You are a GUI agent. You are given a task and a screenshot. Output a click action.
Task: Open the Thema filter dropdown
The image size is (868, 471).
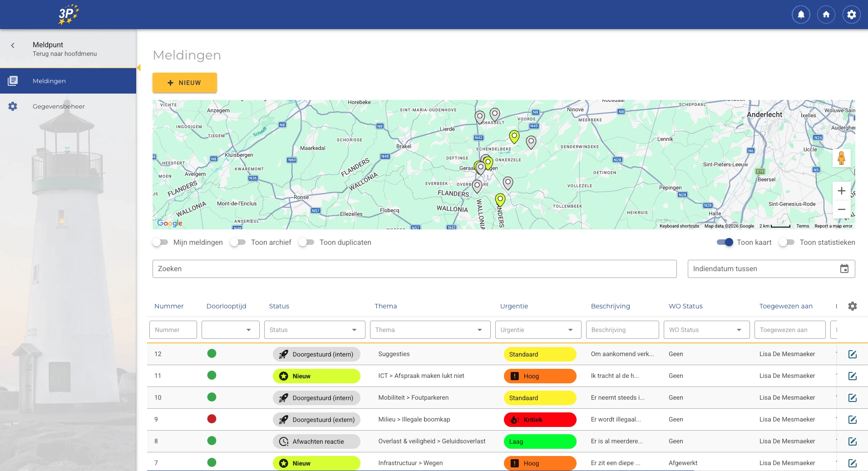tap(429, 330)
